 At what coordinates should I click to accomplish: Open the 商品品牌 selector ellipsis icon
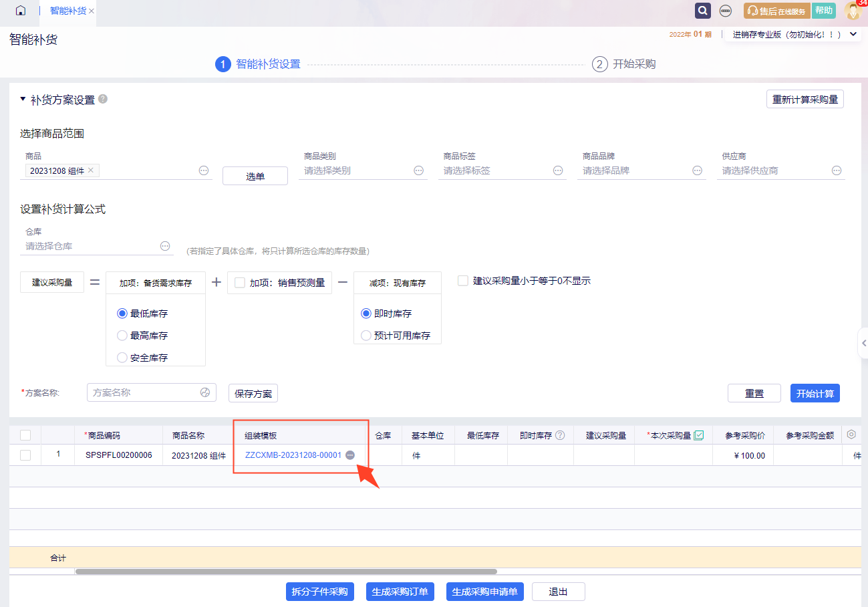[698, 170]
